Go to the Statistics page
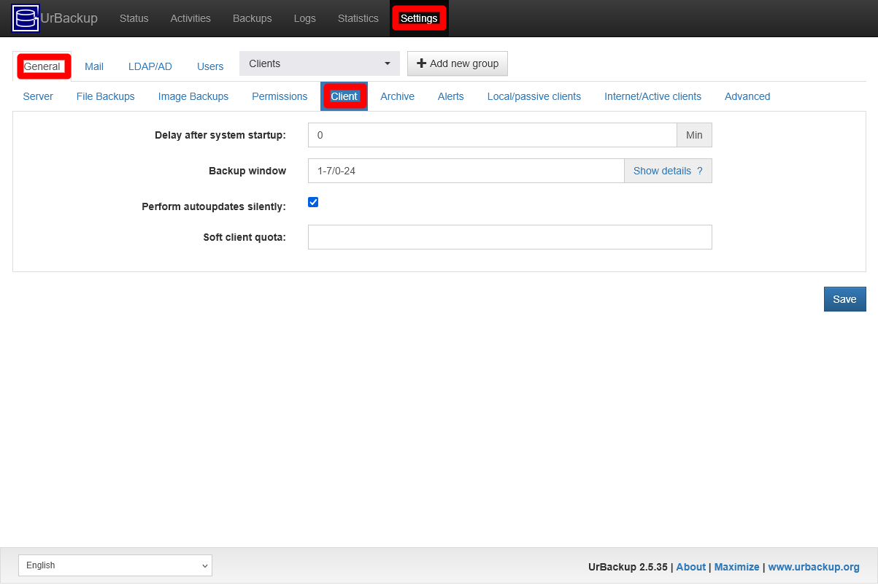878x588 pixels. point(358,18)
